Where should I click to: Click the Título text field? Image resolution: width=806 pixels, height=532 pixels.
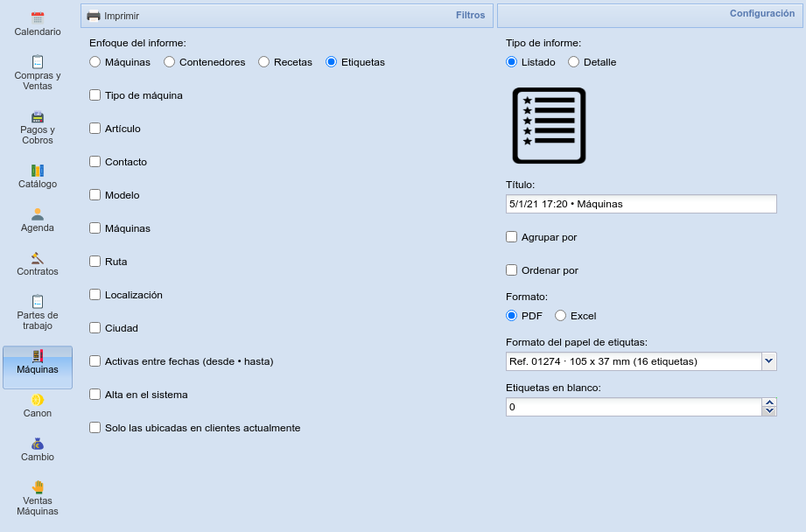[641, 204]
